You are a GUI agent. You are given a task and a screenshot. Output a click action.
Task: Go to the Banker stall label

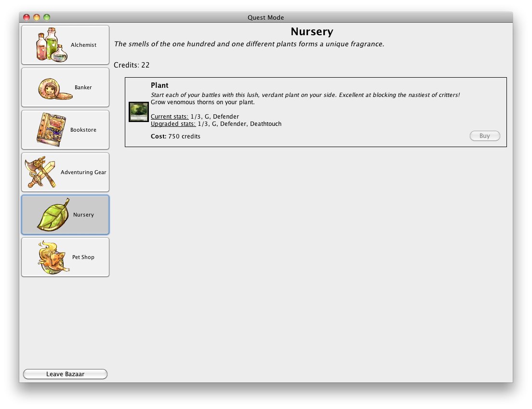coord(83,87)
